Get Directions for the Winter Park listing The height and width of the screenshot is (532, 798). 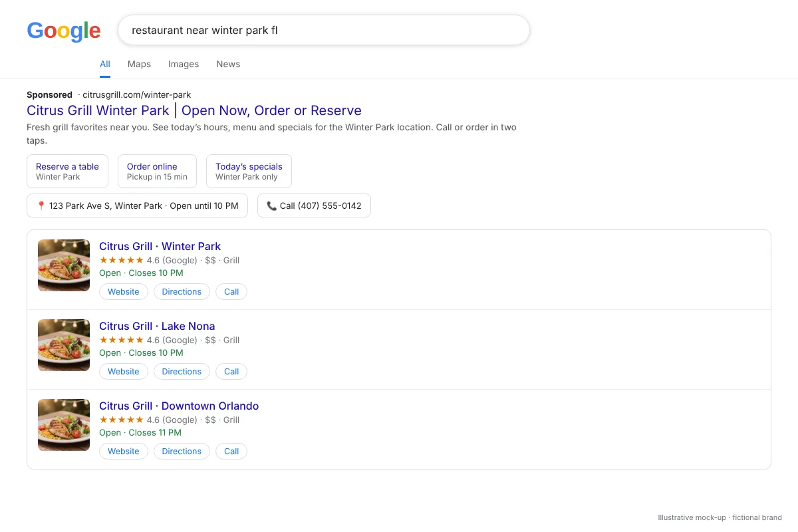(182, 291)
